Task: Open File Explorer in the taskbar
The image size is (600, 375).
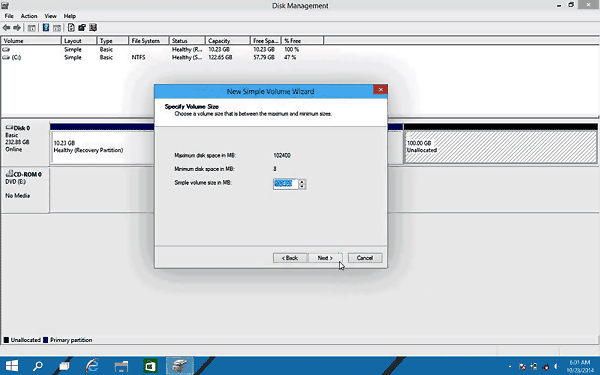Action: [x=121, y=366]
